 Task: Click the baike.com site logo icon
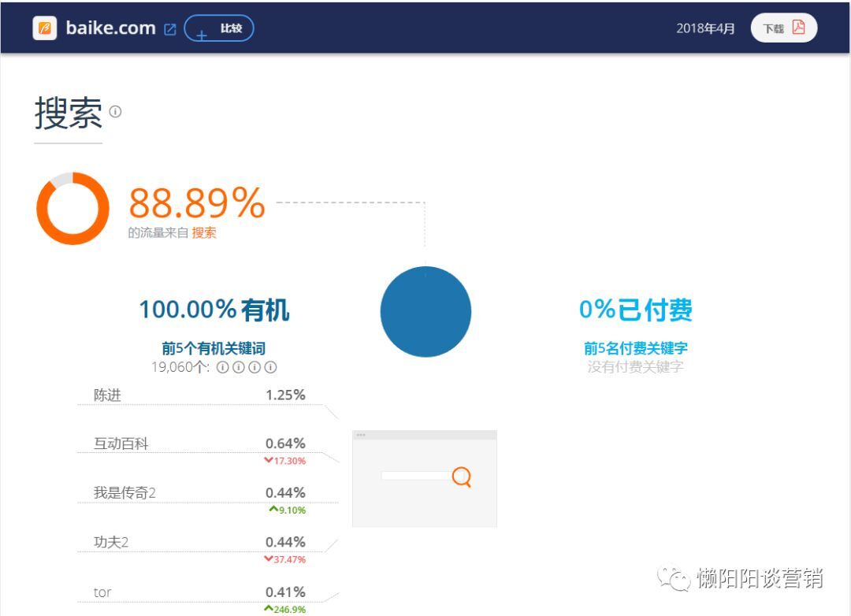click(44, 28)
